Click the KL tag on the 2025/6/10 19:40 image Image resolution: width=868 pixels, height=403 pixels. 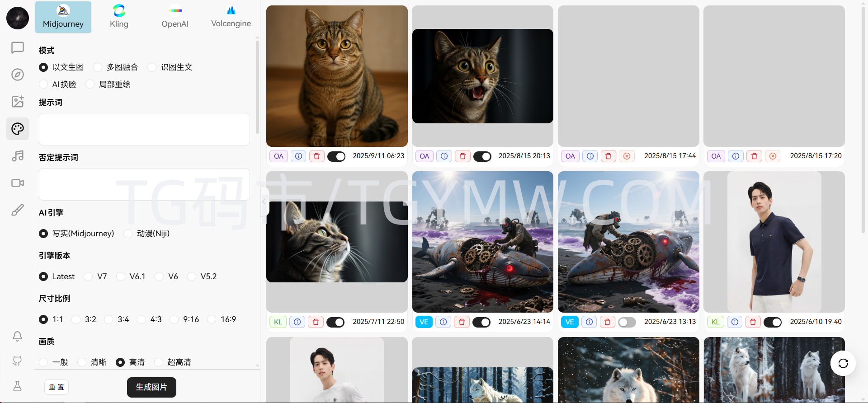716,322
